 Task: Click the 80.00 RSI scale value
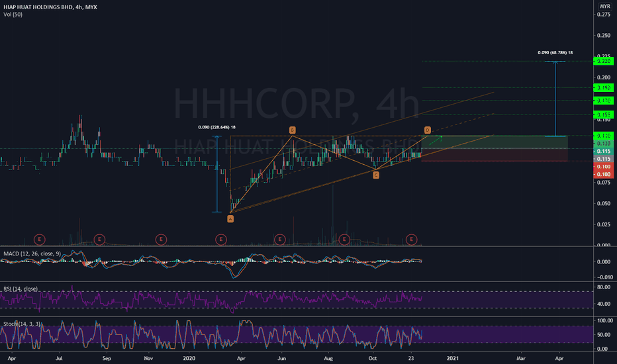[x=604, y=287]
